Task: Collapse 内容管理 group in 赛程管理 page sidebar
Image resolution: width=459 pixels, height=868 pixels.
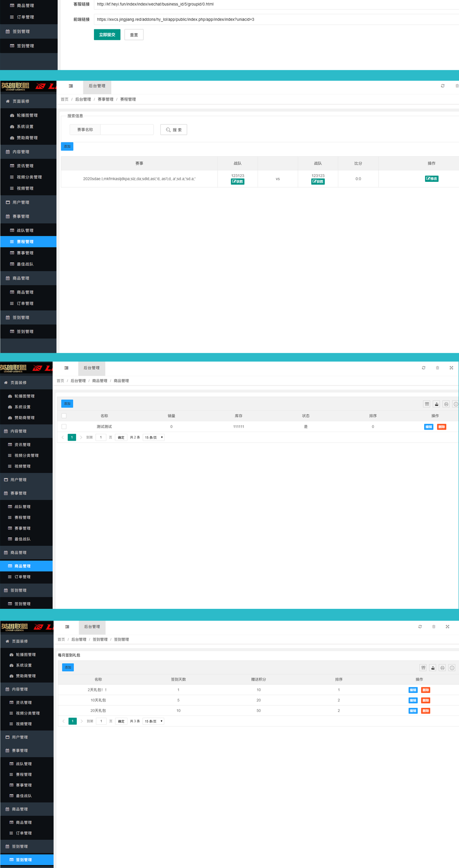Action: [x=28, y=152]
